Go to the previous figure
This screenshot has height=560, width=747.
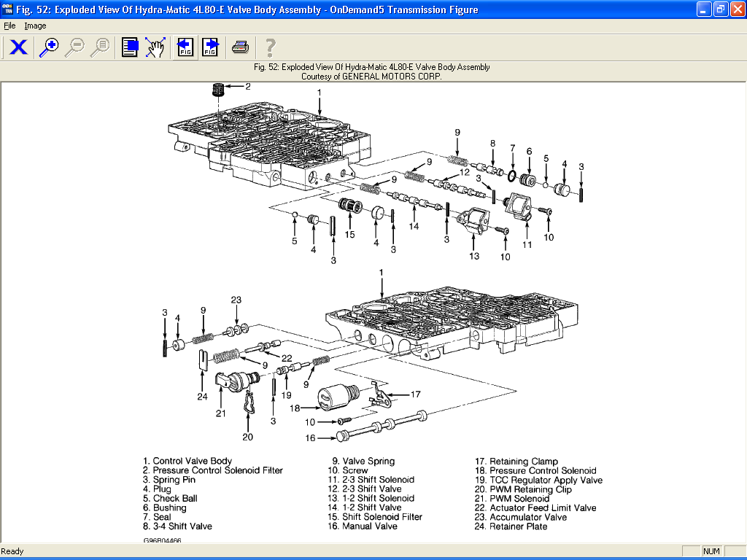coord(185,47)
